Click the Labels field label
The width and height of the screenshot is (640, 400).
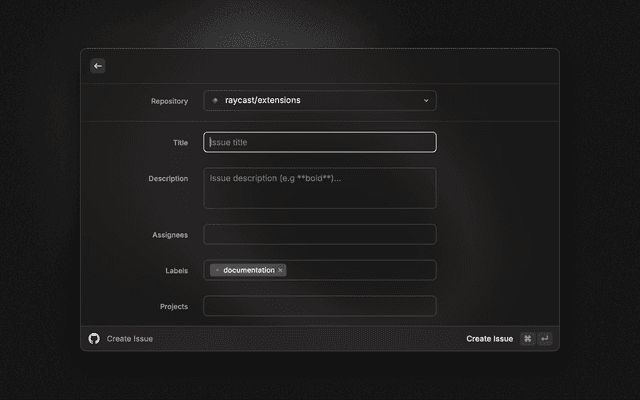[176, 271]
